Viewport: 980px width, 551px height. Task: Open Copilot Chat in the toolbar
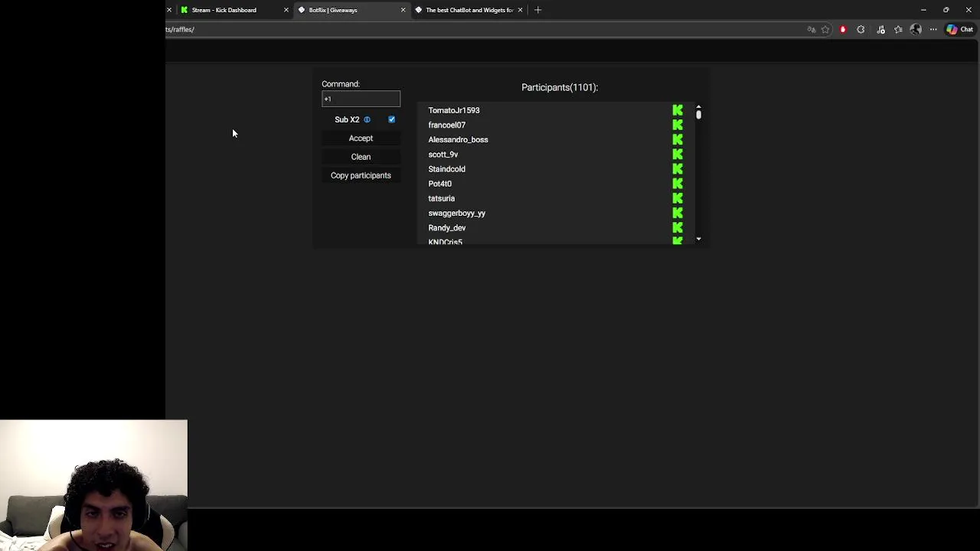pyautogui.click(x=959, y=30)
